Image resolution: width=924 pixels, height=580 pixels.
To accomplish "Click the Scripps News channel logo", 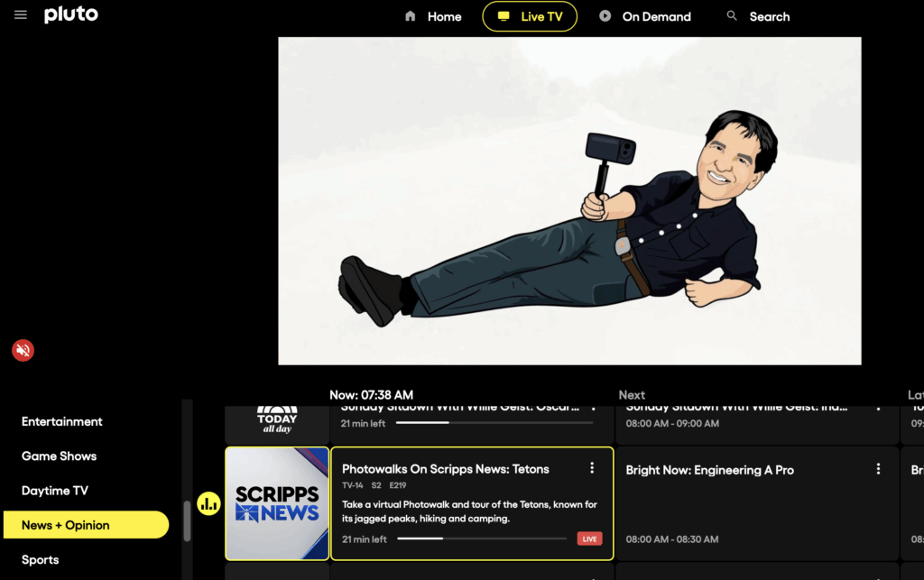I will pyautogui.click(x=277, y=503).
